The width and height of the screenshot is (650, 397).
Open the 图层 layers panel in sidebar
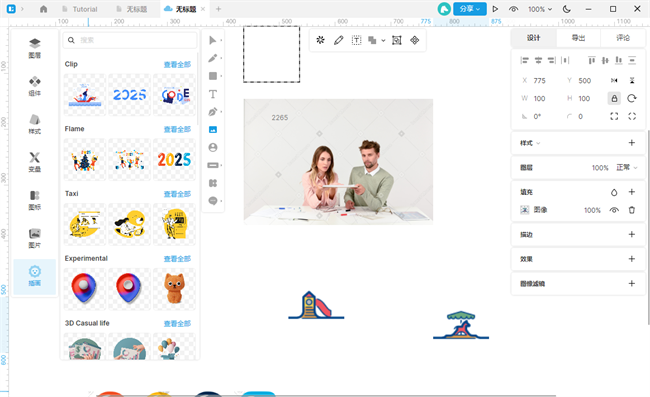[35, 48]
